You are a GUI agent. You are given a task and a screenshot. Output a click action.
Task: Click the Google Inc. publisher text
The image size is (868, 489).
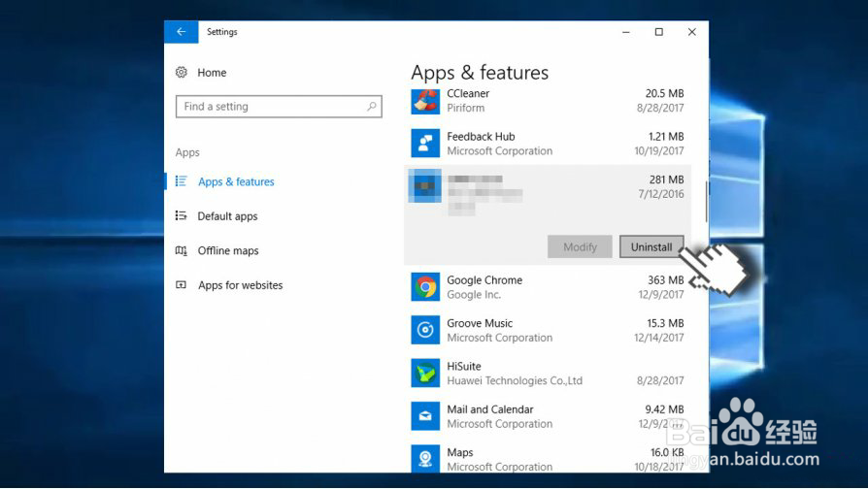(x=474, y=295)
